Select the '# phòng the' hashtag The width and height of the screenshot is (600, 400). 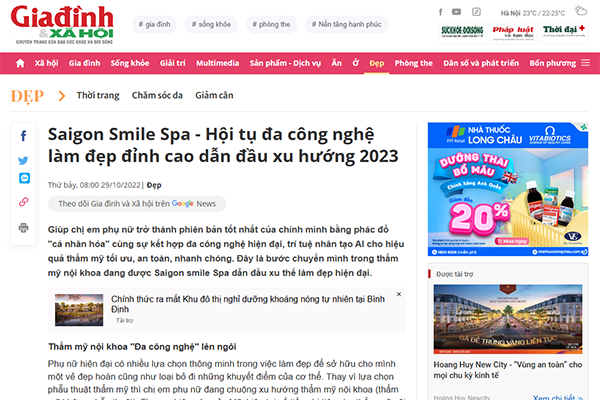click(x=271, y=24)
